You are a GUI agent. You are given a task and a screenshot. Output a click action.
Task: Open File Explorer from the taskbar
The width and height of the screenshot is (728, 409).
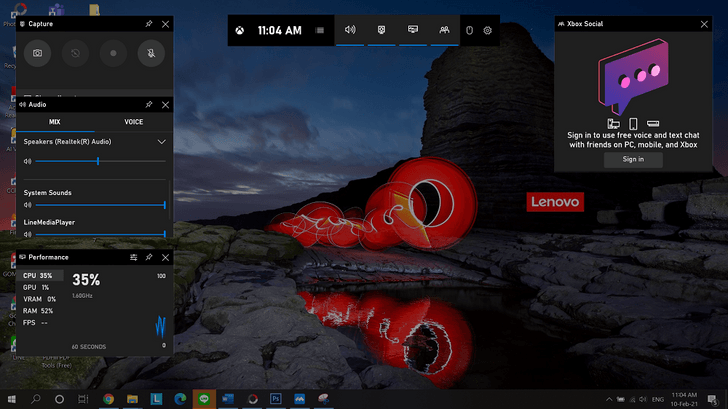(132, 399)
